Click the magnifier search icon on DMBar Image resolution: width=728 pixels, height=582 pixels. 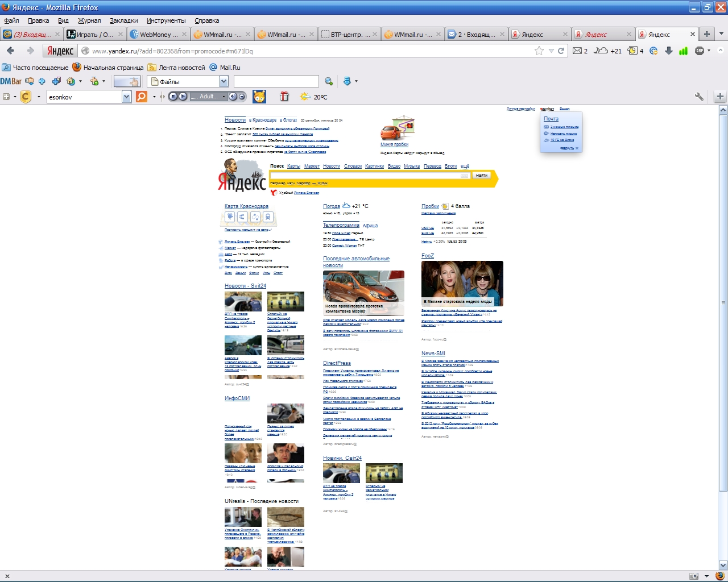[x=329, y=81]
